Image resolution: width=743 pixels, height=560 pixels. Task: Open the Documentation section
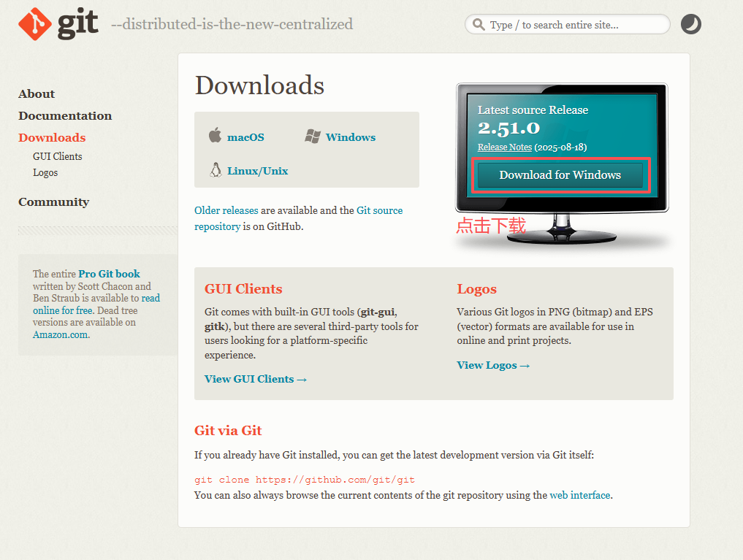click(65, 115)
